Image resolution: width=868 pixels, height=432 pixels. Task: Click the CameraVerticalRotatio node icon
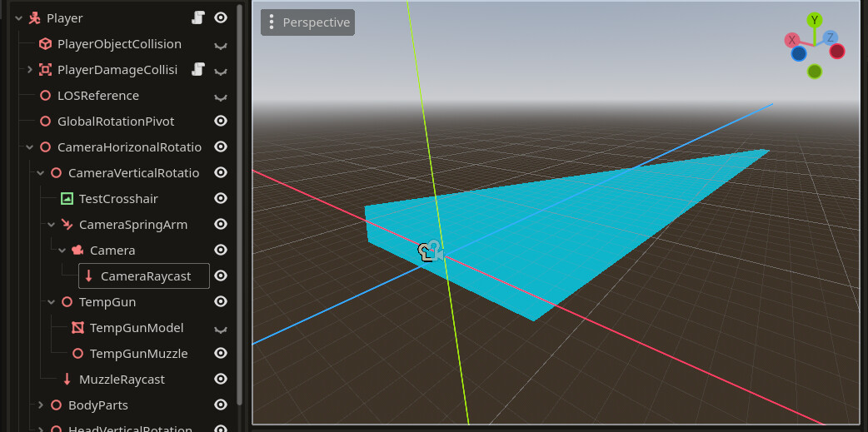point(56,173)
